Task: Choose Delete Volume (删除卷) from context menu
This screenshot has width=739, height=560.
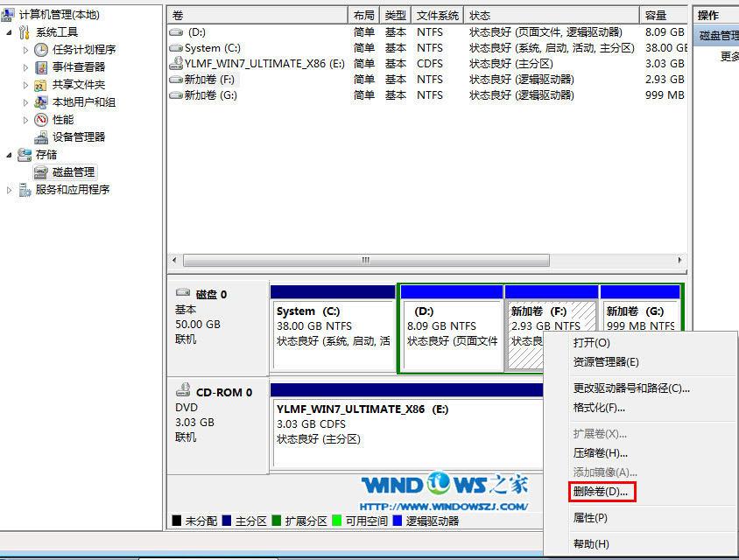Action: pos(600,492)
